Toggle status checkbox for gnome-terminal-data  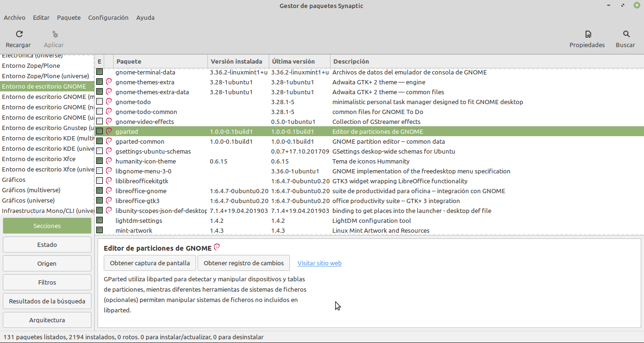click(x=99, y=72)
